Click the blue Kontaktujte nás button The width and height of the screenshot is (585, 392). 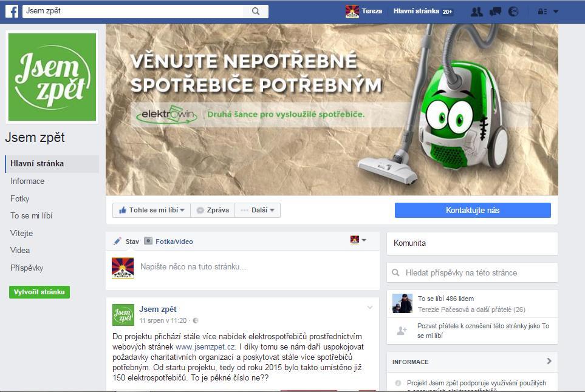point(473,210)
